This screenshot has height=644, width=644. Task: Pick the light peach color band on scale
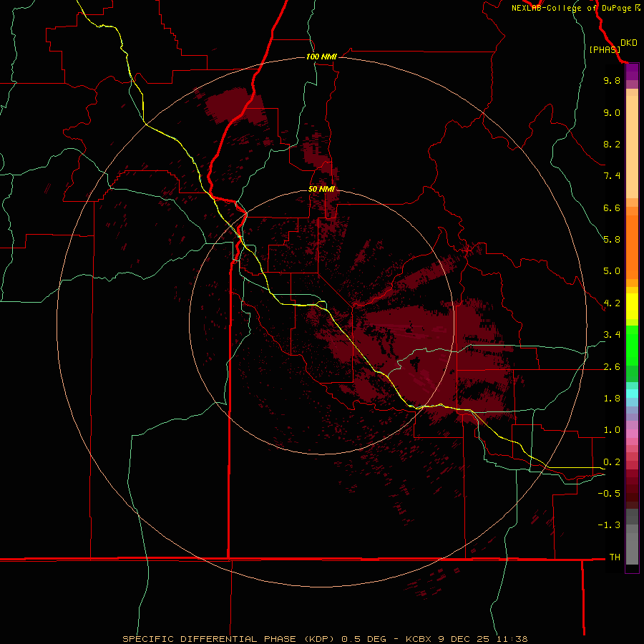[632, 147]
